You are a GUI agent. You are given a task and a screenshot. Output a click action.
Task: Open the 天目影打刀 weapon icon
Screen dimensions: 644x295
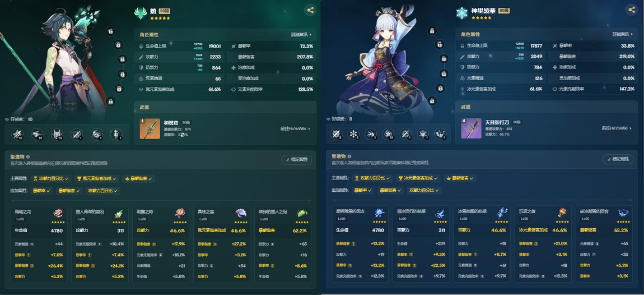click(x=471, y=128)
